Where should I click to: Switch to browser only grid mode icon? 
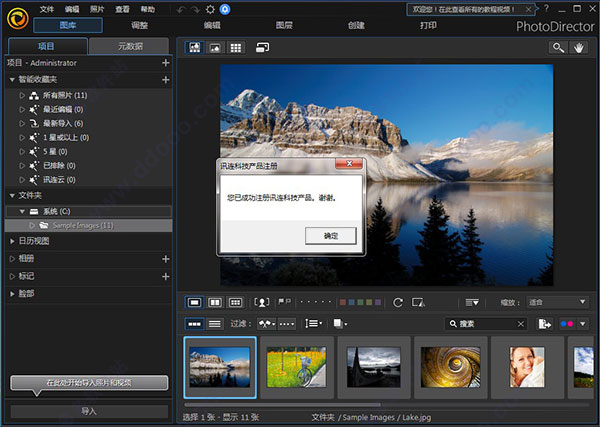(235, 47)
